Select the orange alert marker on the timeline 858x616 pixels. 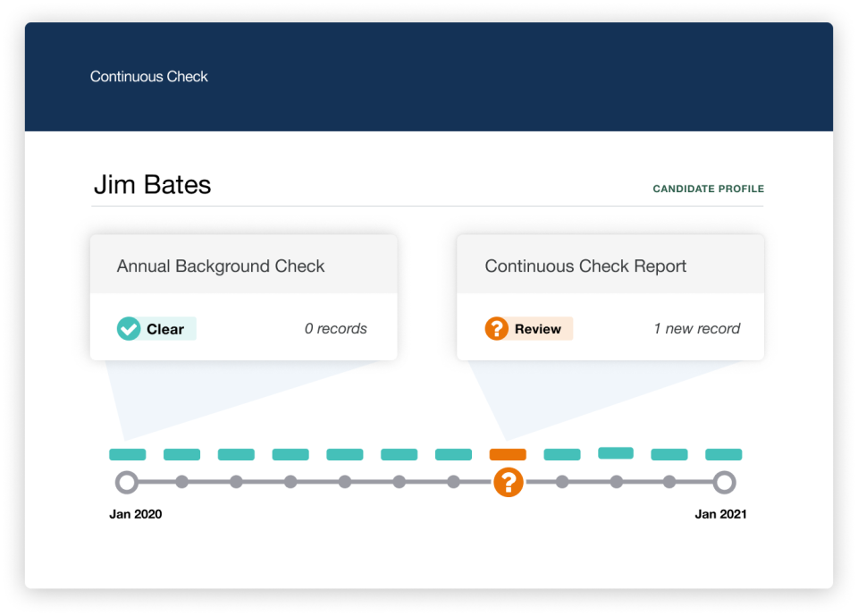(508, 483)
